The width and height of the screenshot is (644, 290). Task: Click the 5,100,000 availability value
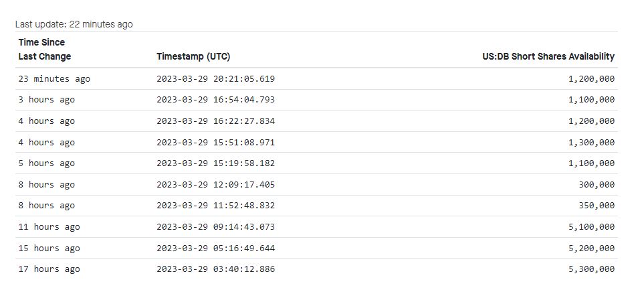[591, 227]
